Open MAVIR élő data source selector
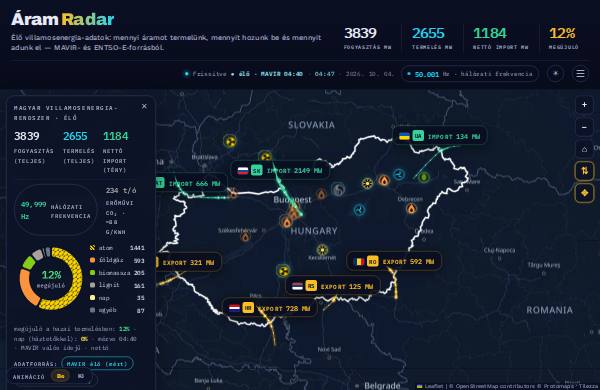The height and width of the screenshot is (390, 600). click(98, 364)
